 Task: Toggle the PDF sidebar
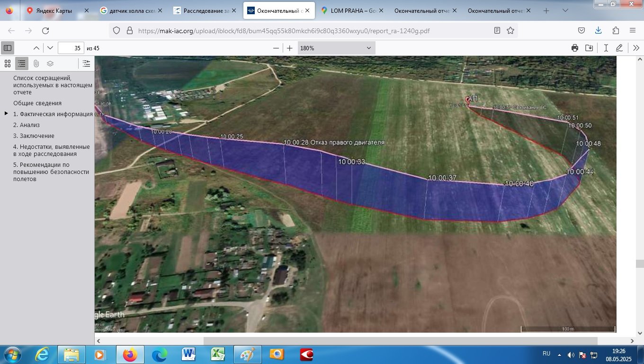point(8,48)
